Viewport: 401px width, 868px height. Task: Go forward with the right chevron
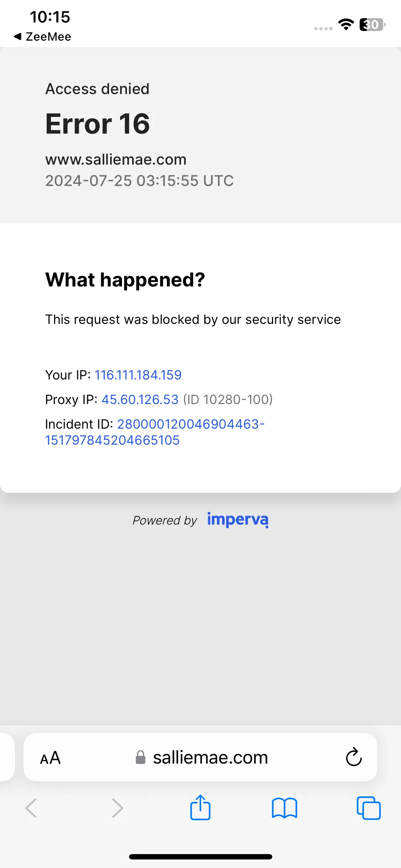[x=117, y=808]
